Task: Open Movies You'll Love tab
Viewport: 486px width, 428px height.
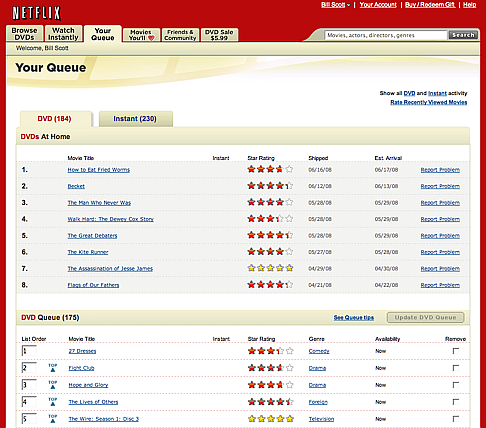Action: (x=141, y=35)
